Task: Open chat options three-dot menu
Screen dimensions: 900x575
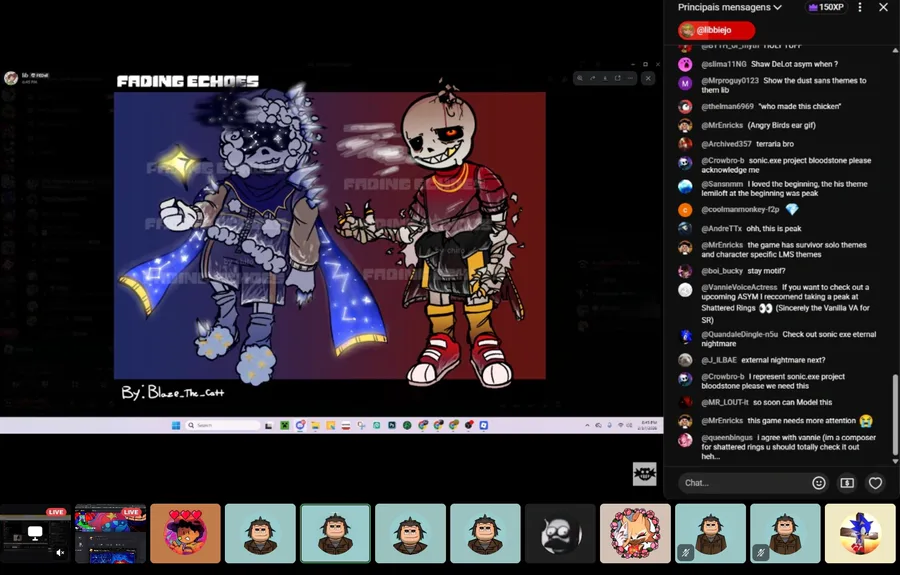Action: click(x=860, y=7)
